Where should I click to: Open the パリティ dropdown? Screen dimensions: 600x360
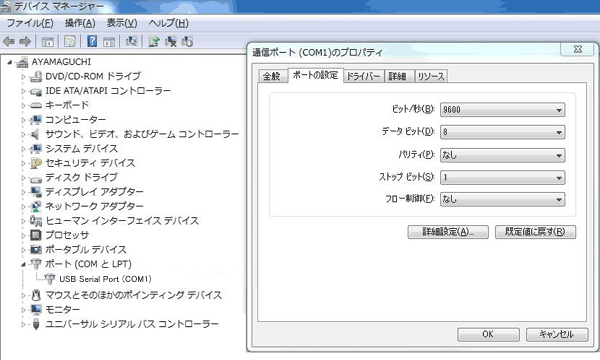pos(502,155)
